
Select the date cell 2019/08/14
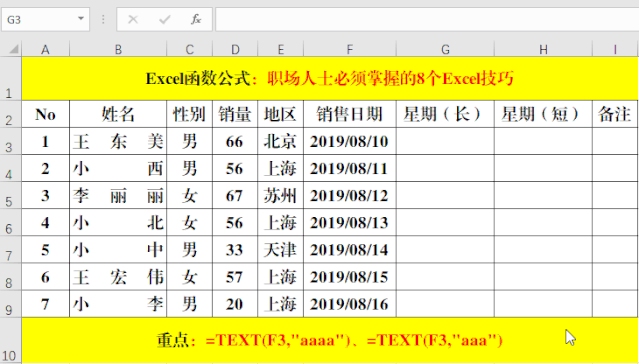350,249
